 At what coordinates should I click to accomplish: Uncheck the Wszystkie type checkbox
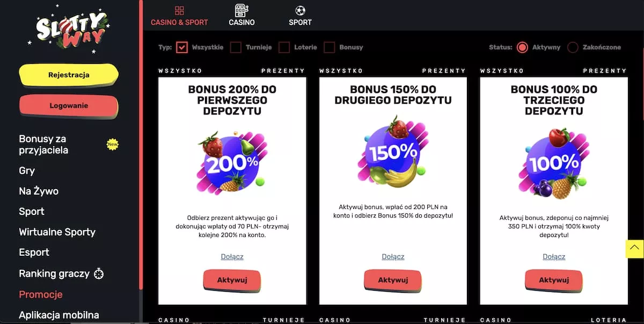(182, 47)
